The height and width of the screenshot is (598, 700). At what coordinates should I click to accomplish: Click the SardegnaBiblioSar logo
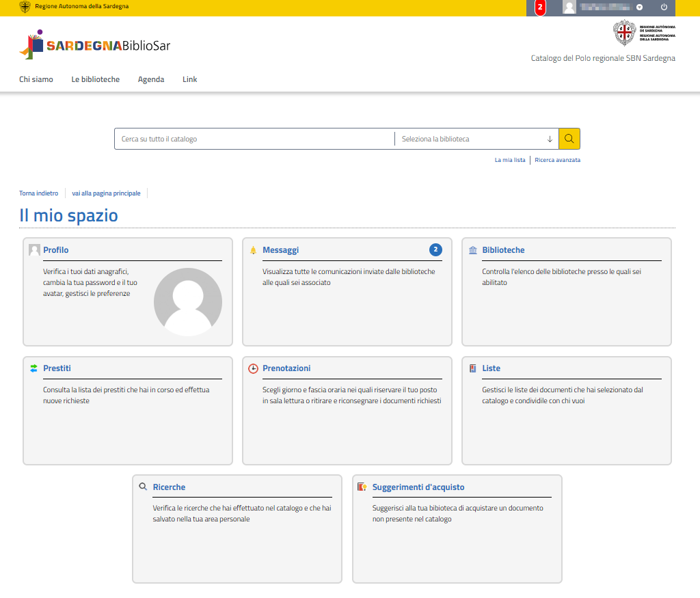click(x=95, y=45)
